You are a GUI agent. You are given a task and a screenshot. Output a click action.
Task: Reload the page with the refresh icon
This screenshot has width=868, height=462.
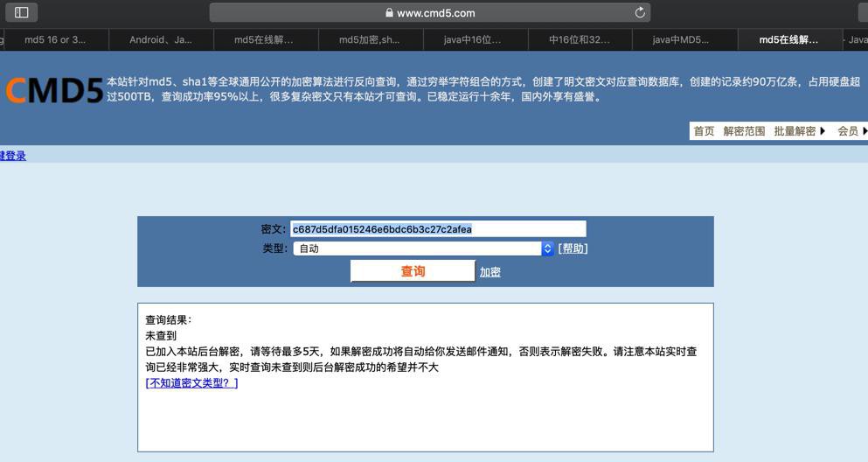pos(640,13)
